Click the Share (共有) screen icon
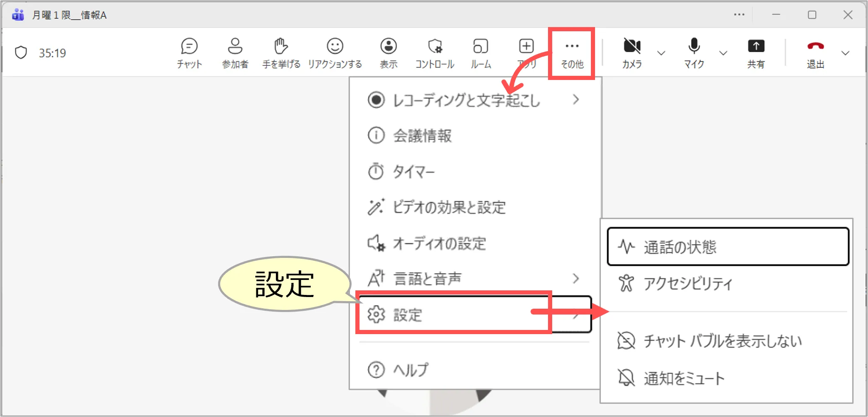This screenshot has width=868, height=417. pos(756,47)
